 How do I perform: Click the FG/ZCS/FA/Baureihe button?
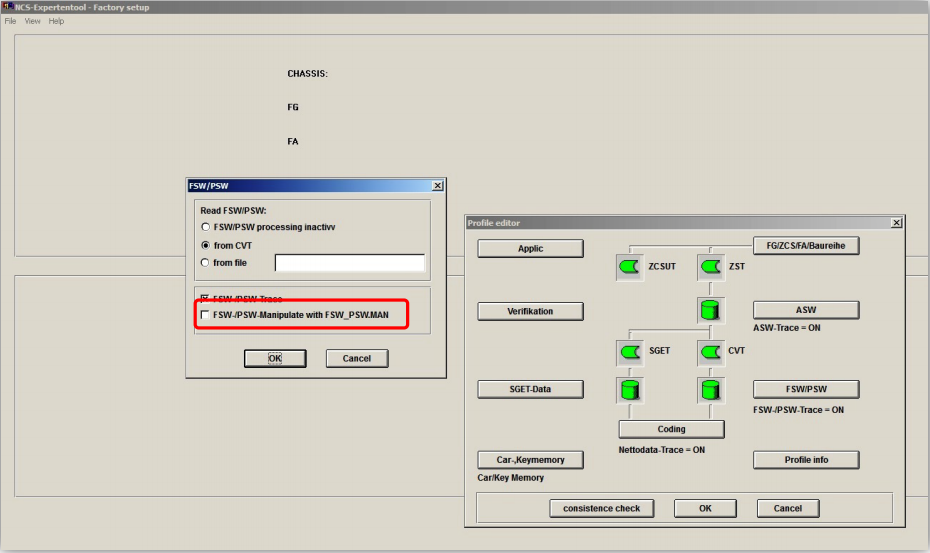[806, 246]
